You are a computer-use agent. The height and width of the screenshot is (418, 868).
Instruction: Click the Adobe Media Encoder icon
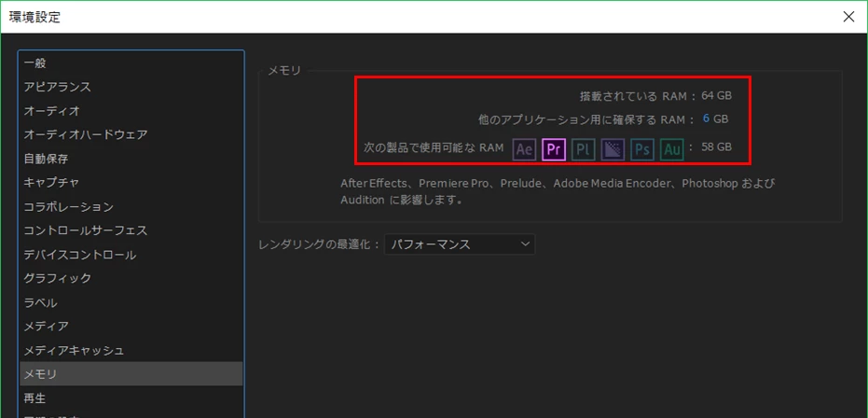(x=613, y=149)
